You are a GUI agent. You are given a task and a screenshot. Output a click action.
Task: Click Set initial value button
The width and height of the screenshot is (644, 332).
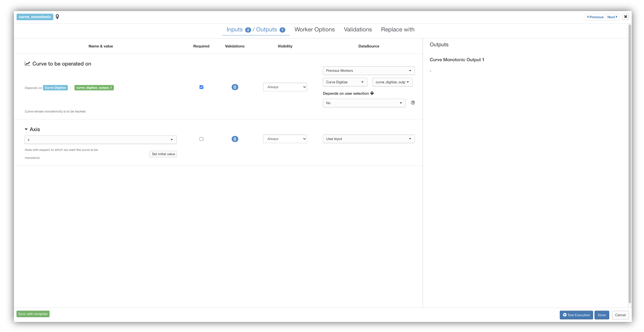point(163,154)
